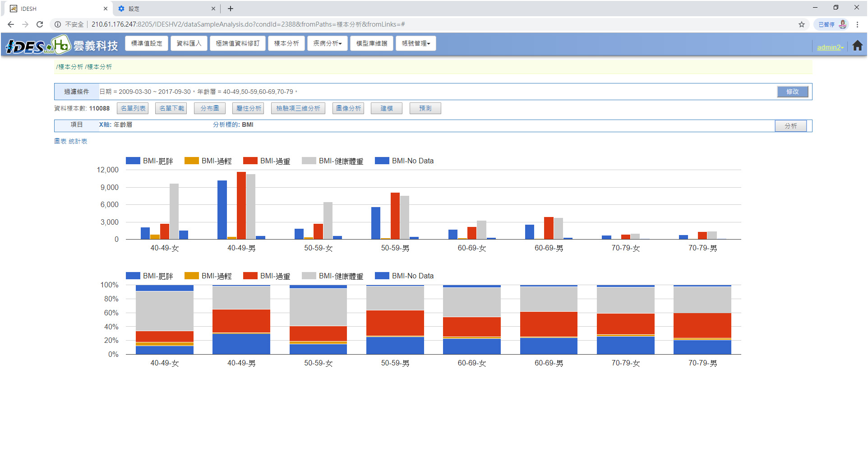Click the browser back arrow

11,24
